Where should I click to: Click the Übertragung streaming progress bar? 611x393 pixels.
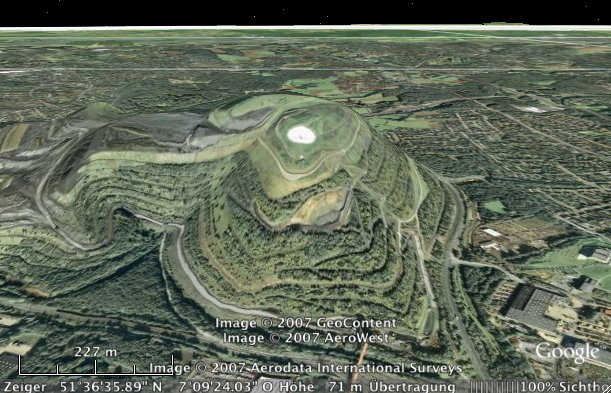coord(494,387)
